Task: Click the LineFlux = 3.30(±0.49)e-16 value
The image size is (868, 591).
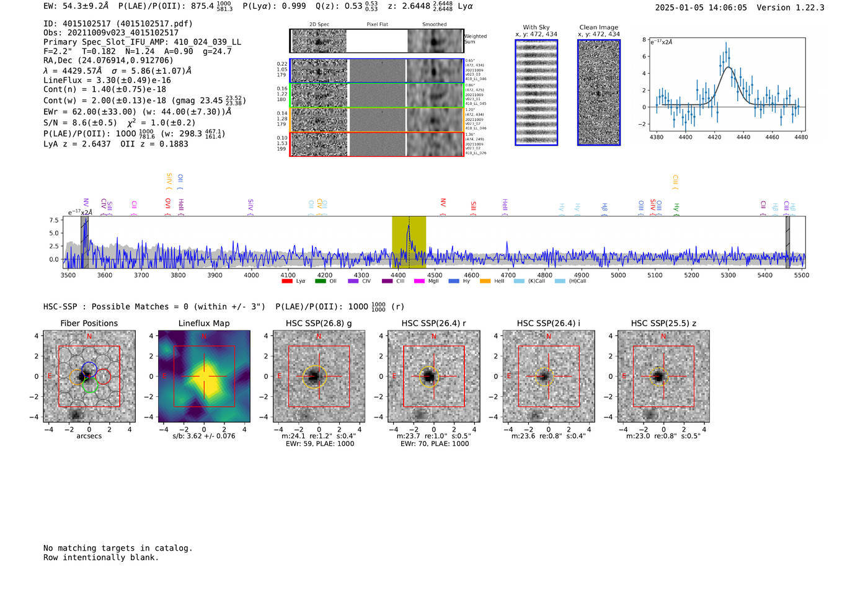Action: (x=107, y=80)
